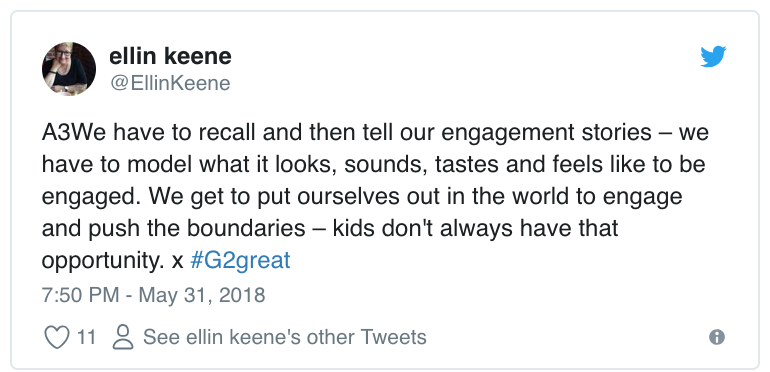The image size is (770, 372).
Task: Open the 7:50 PM timestamp
Action: coord(80,295)
